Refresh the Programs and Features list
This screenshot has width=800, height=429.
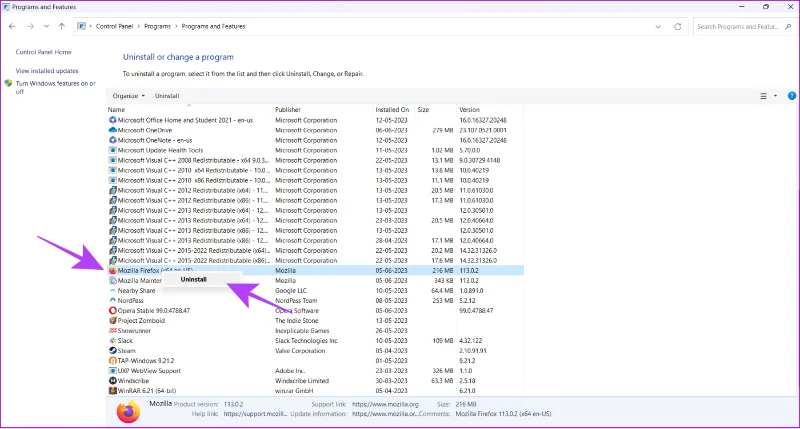[x=678, y=27]
